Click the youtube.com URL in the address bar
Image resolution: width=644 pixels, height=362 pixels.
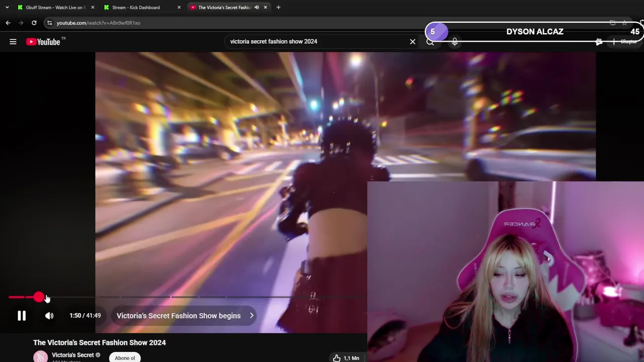coord(98,23)
